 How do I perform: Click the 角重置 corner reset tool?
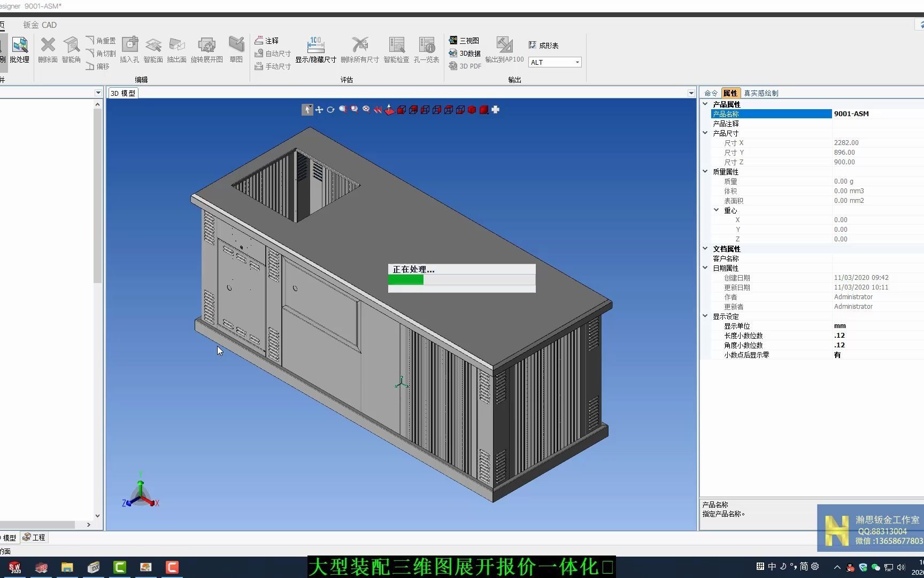click(101, 41)
